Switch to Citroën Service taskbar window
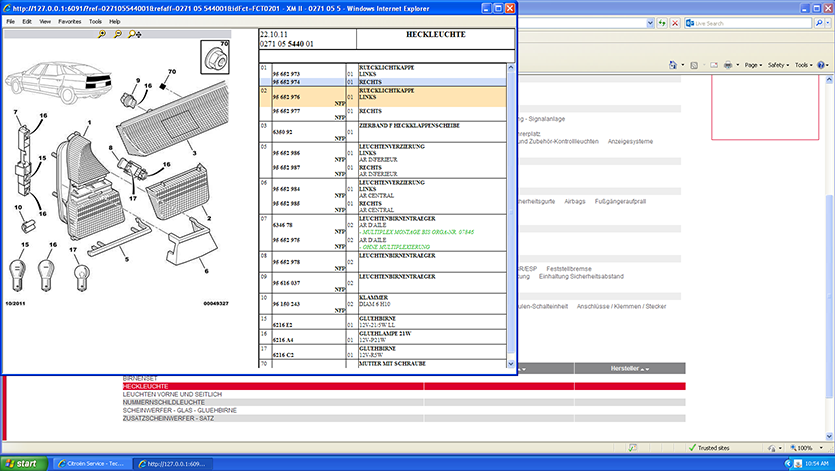The height and width of the screenshot is (471, 835). pos(91,464)
